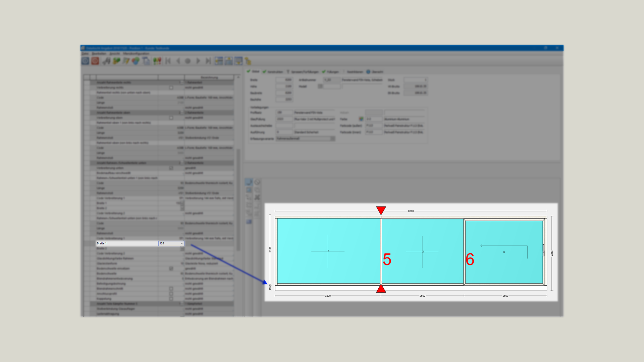Switch to the Konstruktion tab
Image resolution: width=644 pixels, height=362 pixels.
click(x=273, y=72)
